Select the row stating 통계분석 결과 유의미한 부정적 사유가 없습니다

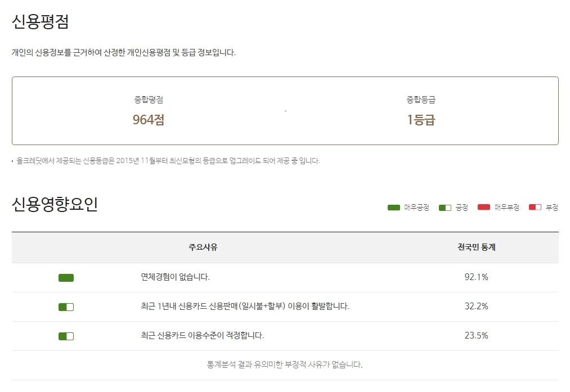click(285, 363)
